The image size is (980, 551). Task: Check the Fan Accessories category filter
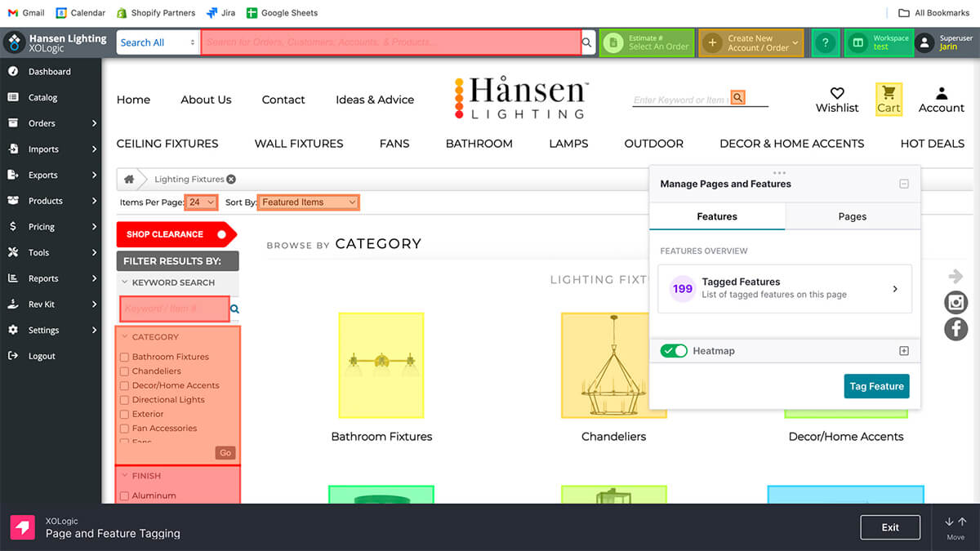124,429
